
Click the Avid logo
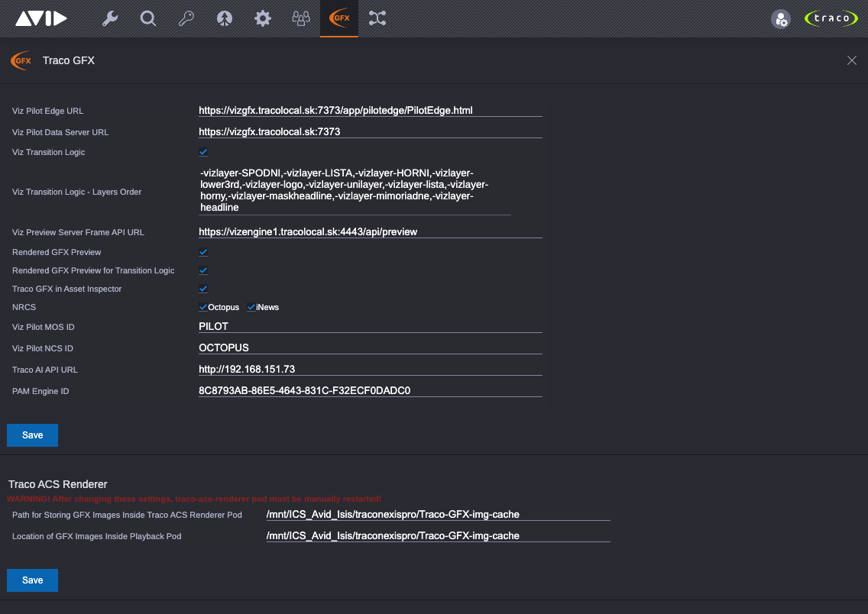[41, 18]
